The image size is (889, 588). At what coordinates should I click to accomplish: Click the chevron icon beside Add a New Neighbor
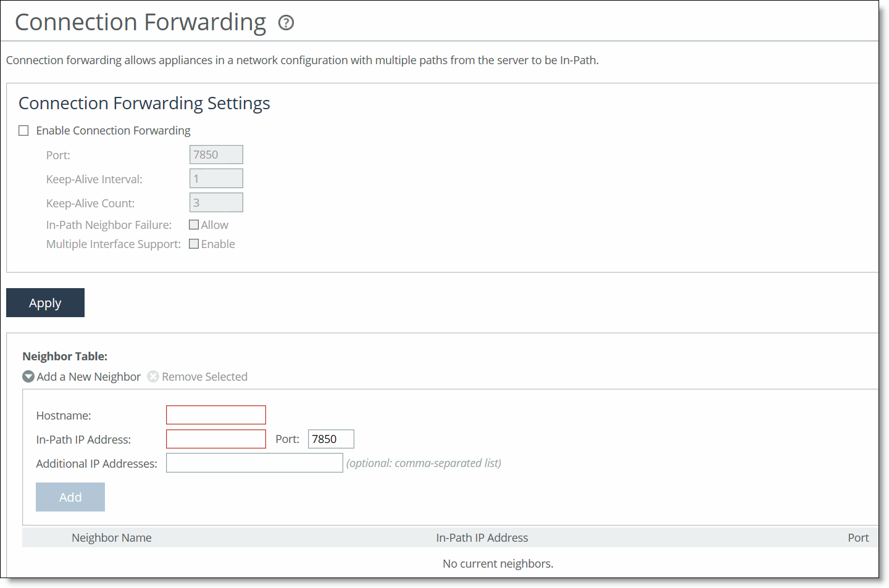pyautogui.click(x=28, y=376)
